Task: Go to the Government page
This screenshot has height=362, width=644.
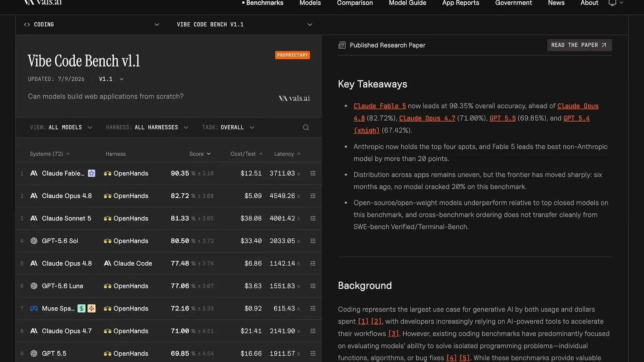Action: (x=513, y=3)
